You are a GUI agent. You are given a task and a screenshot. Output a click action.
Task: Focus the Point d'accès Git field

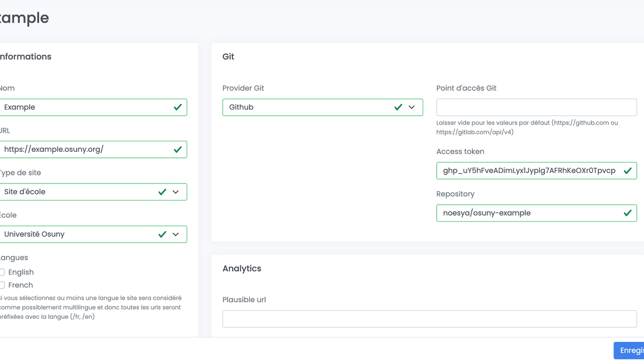[536, 107]
